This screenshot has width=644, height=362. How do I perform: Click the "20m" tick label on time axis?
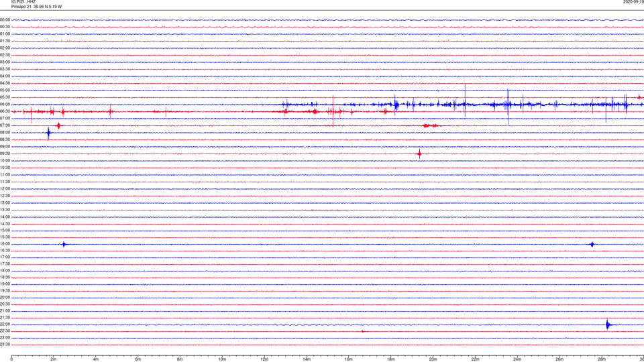pos(433,359)
